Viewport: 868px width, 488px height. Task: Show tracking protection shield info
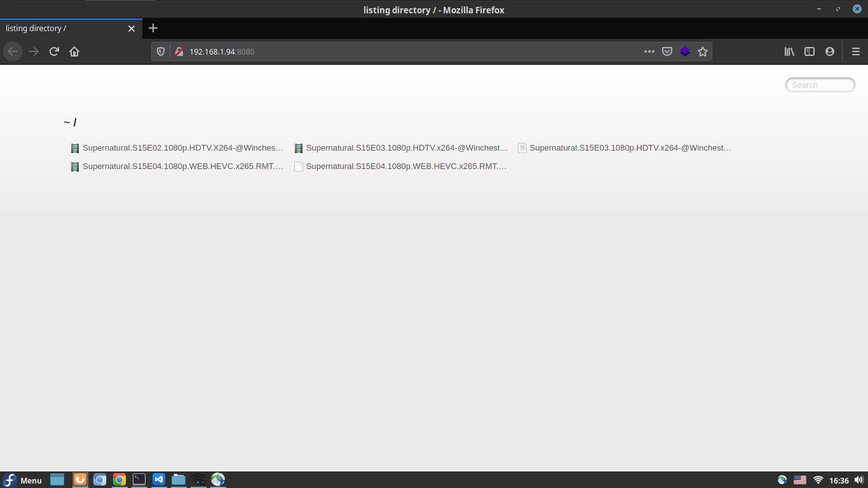click(x=161, y=51)
